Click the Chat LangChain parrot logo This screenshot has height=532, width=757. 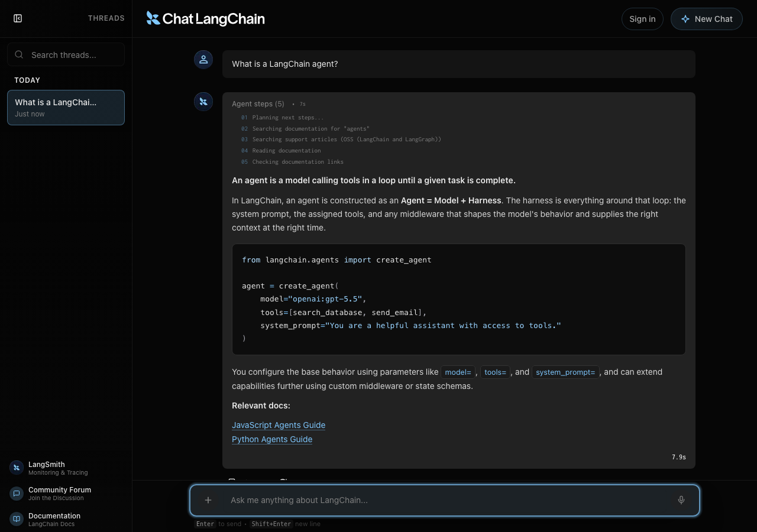pos(153,18)
